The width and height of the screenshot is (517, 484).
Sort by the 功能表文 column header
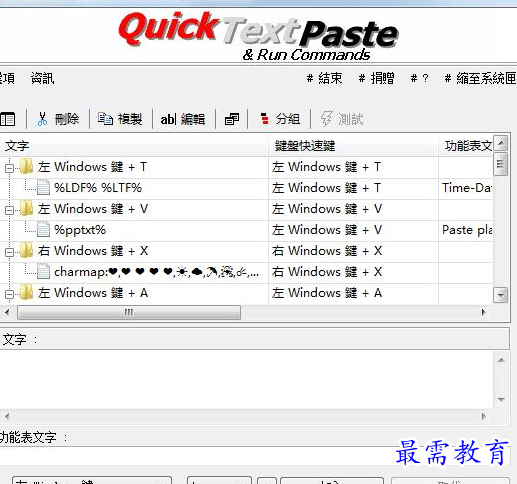(x=466, y=146)
